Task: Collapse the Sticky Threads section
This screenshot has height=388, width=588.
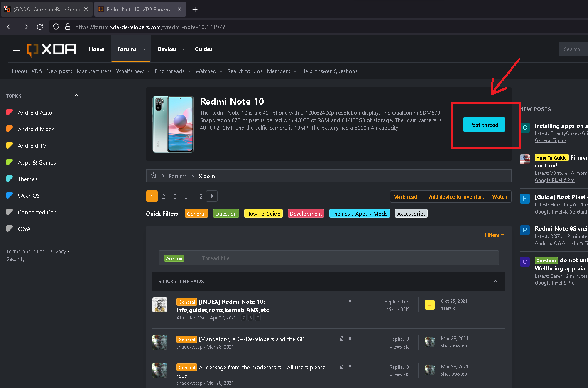Action: [x=495, y=281]
